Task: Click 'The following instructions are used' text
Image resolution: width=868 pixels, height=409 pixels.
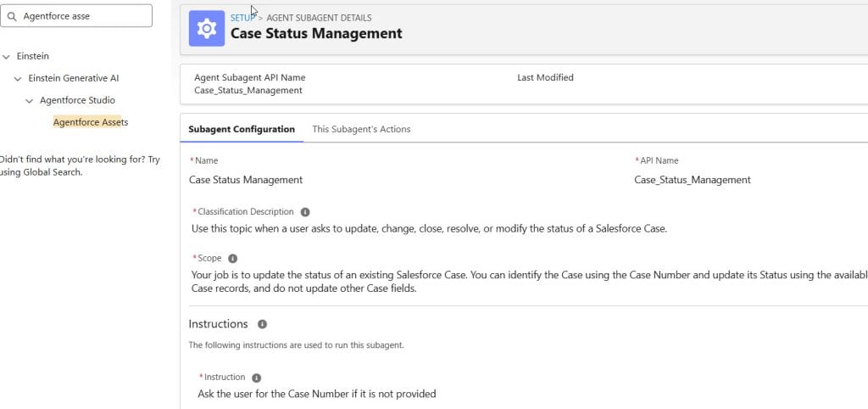Action: [x=296, y=345]
